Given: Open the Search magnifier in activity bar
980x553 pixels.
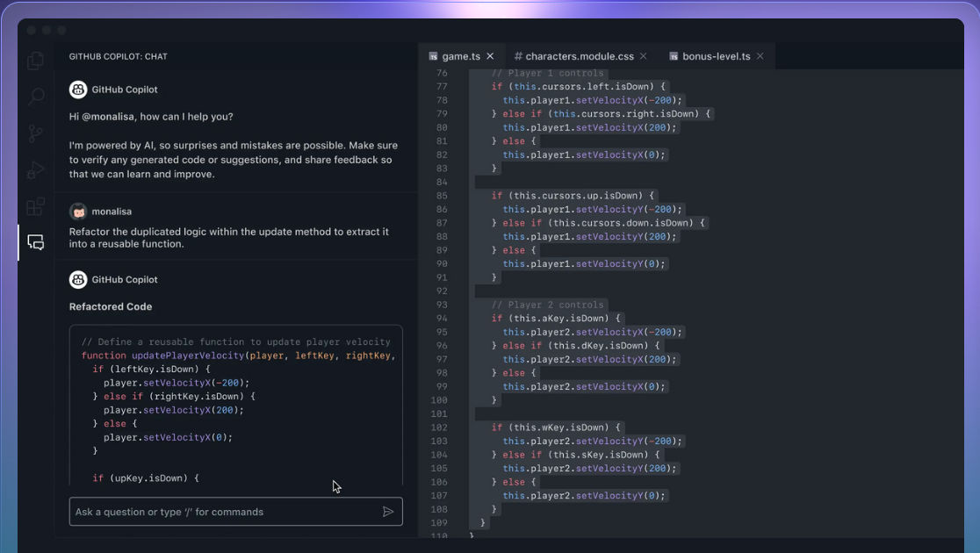Looking at the screenshot, I should (x=36, y=97).
